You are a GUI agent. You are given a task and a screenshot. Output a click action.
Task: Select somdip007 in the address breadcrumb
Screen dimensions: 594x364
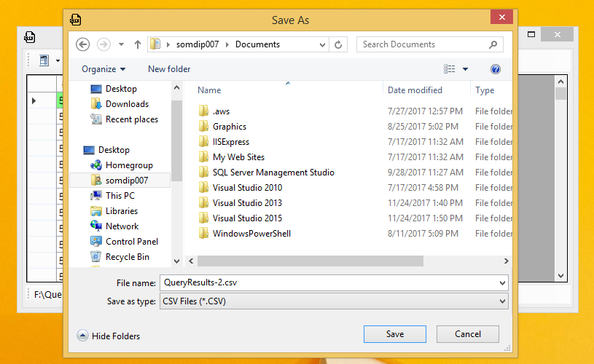(198, 44)
